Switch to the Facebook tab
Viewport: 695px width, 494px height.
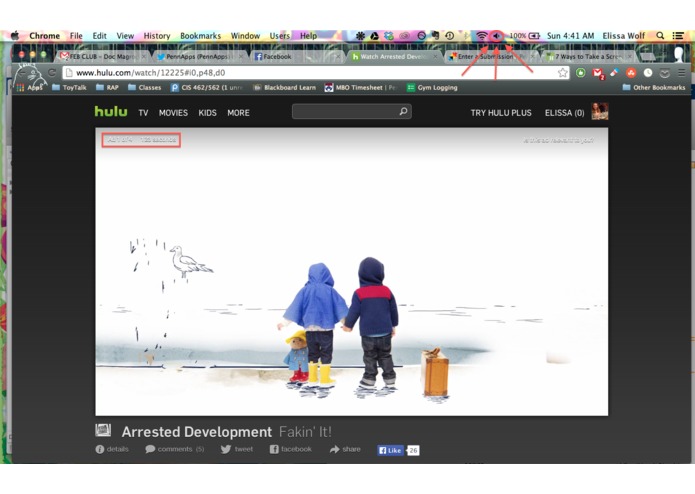pos(296,57)
